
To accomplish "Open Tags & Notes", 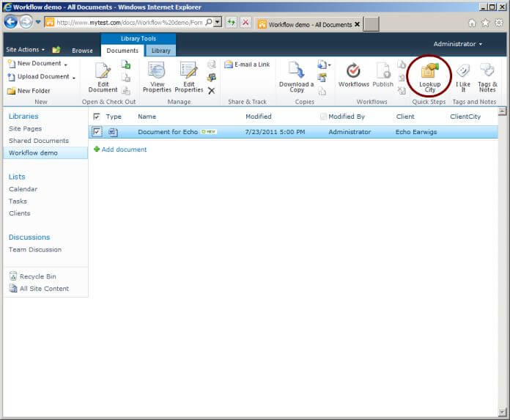I will [x=487, y=78].
